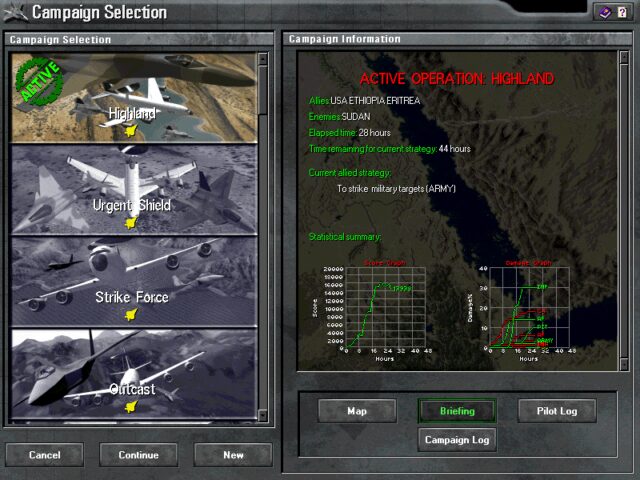View the Campaign Log
This screenshot has height=480, width=640.
[457, 439]
